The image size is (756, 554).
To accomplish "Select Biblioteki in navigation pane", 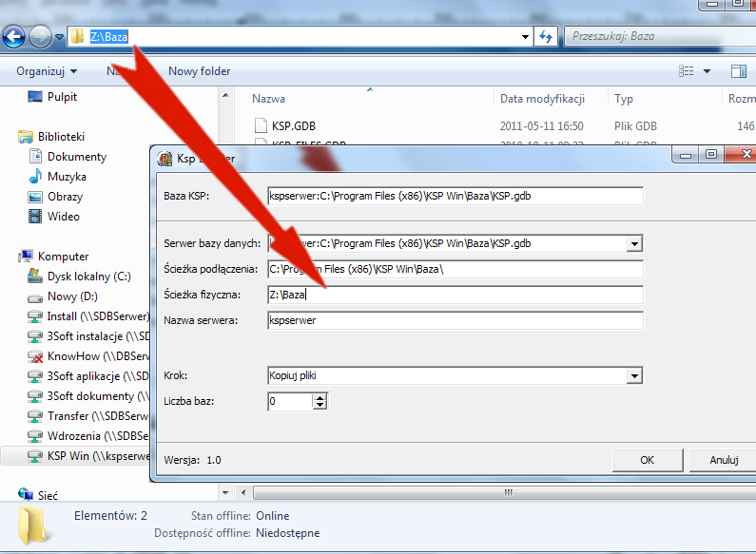I will click(x=61, y=137).
